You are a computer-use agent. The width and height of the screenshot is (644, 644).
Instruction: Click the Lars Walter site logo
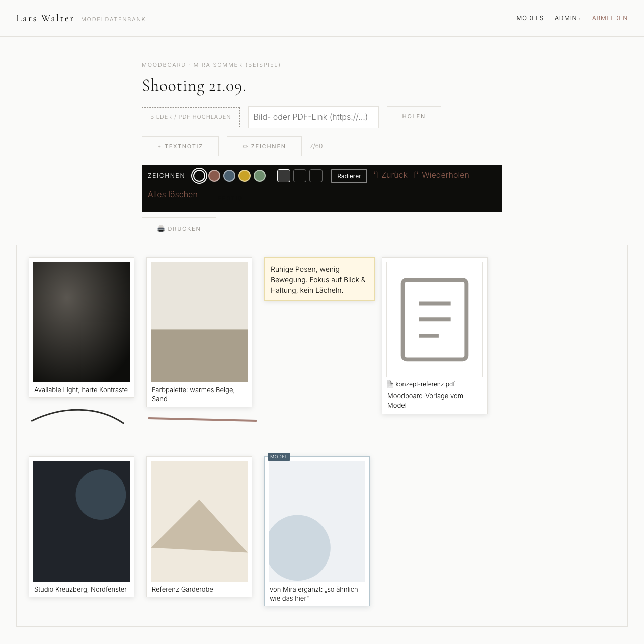pyautogui.click(x=45, y=18)
